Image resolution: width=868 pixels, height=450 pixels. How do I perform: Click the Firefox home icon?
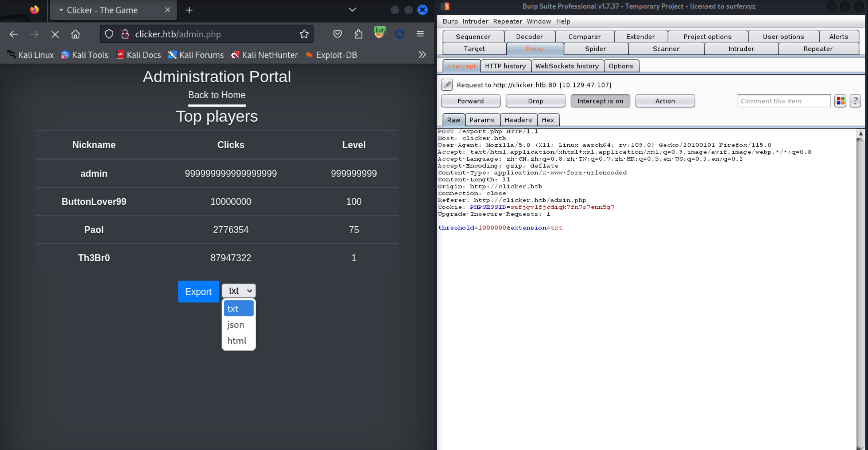click(75, 34)
